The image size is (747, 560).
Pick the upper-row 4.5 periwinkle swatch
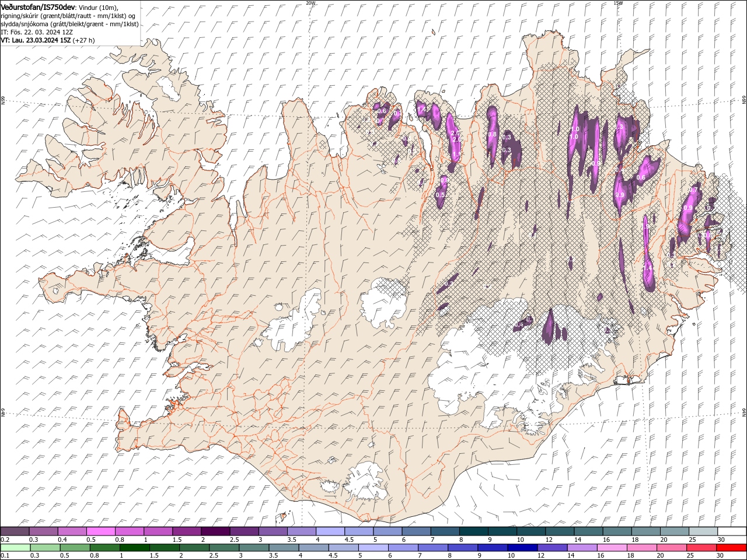coord(358,531)
